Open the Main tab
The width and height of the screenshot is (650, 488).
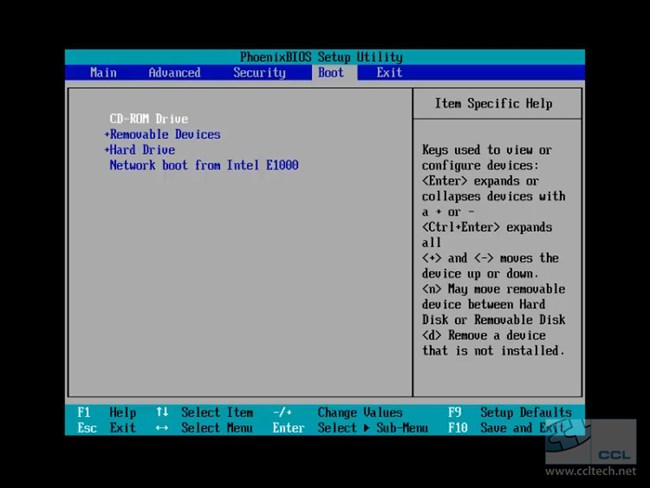103,73
